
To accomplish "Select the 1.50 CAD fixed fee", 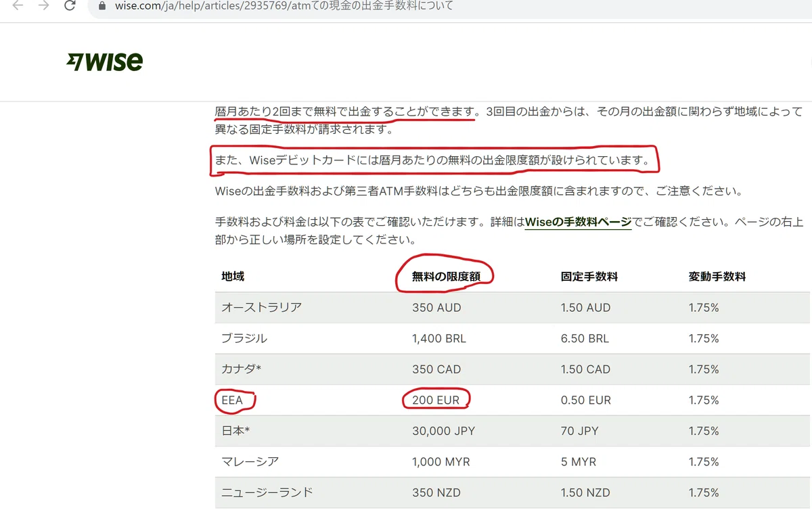I will pyautogui.click(x=586, y=369).
